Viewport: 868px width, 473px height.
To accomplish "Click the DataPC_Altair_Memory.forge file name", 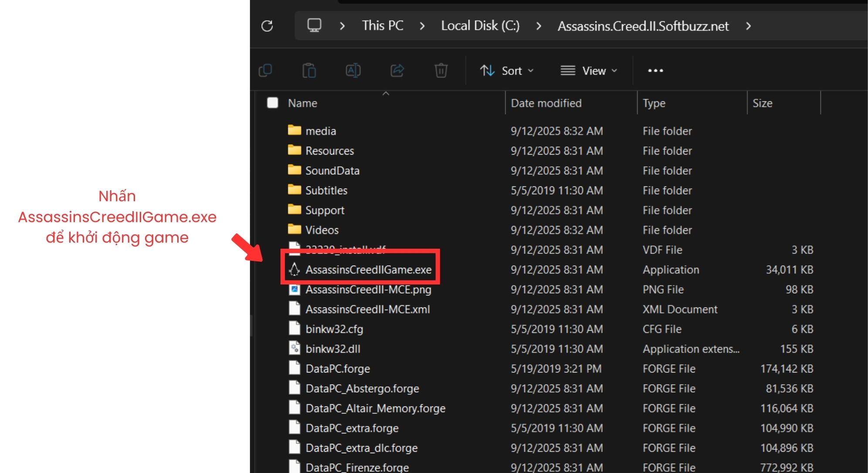I will pyautogui.click(x=375, y=408).
